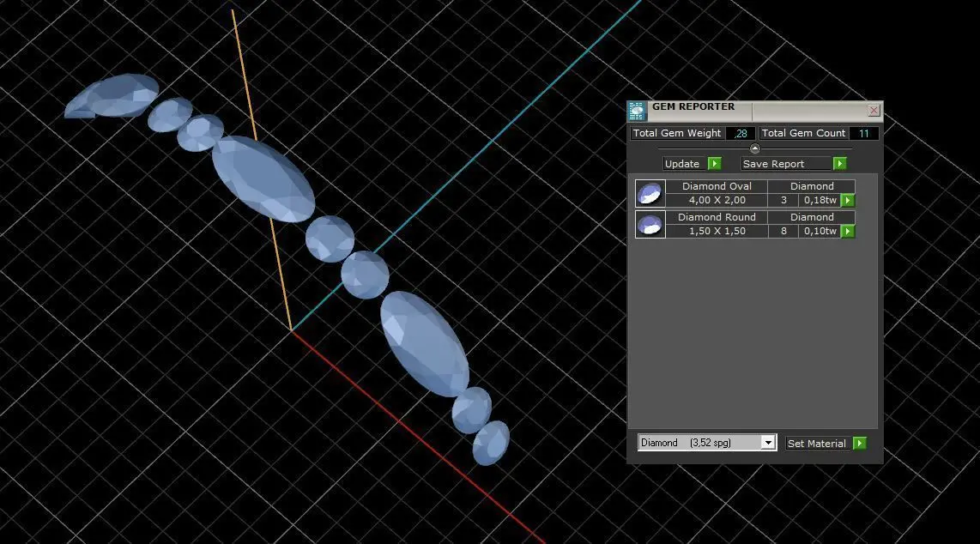Click the 'Total Gem Weight' label
The height and width of the screenshot is (544, 980).
(677, 133)
